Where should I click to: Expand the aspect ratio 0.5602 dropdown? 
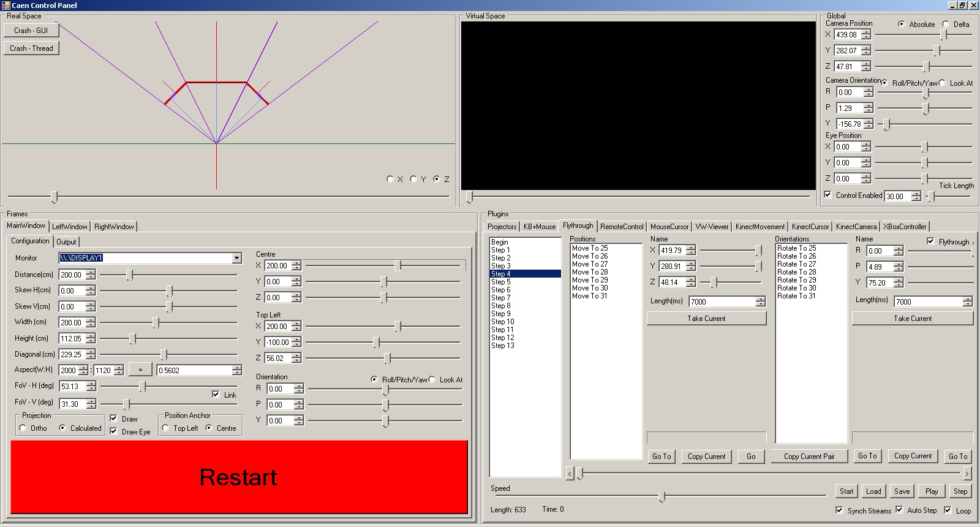[236, 370]
